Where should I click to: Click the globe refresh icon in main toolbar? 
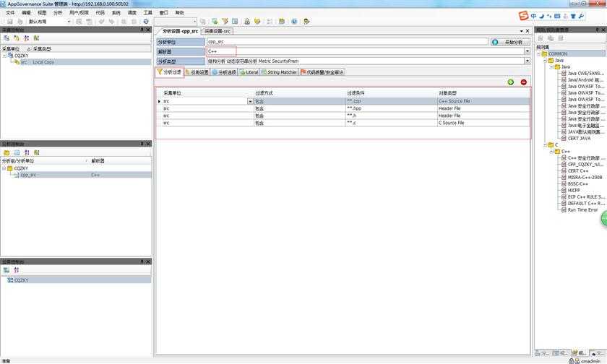(x=146, y=22)
